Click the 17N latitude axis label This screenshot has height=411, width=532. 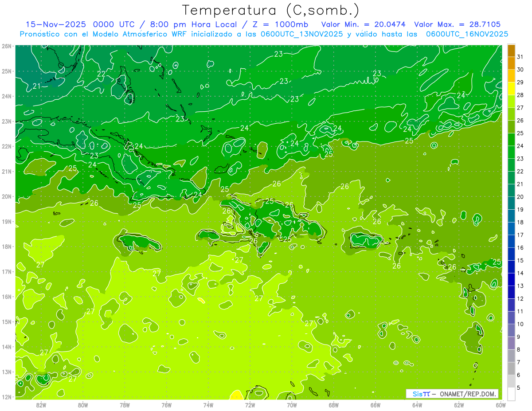pos(6,271)
